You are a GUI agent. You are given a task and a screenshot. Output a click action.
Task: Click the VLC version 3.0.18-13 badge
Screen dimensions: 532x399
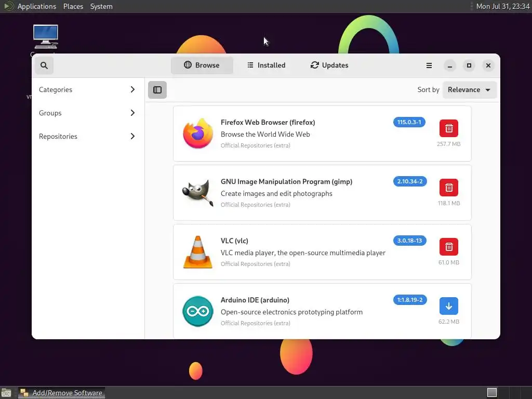pyautogui.click(x=409, y=241)
